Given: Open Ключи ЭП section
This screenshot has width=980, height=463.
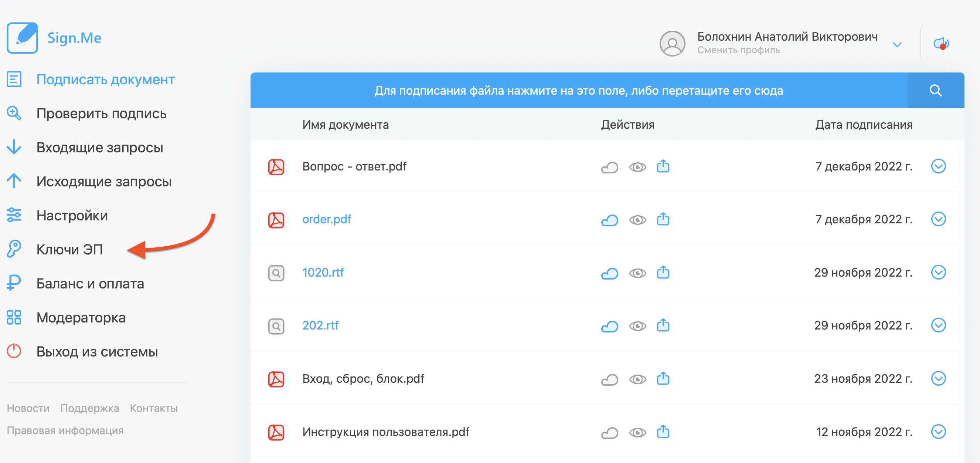Looking at the screenshot, I should pyautogui.click(x=69, y=249).
